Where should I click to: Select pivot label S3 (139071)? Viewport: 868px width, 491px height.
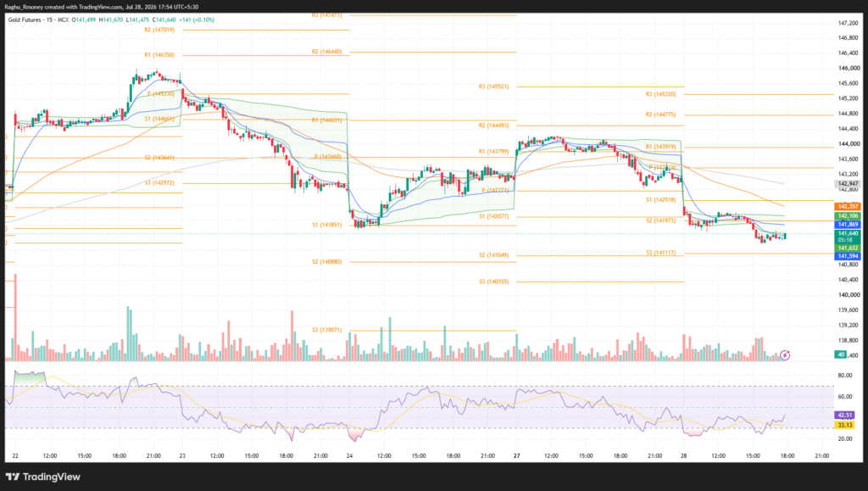326,330
